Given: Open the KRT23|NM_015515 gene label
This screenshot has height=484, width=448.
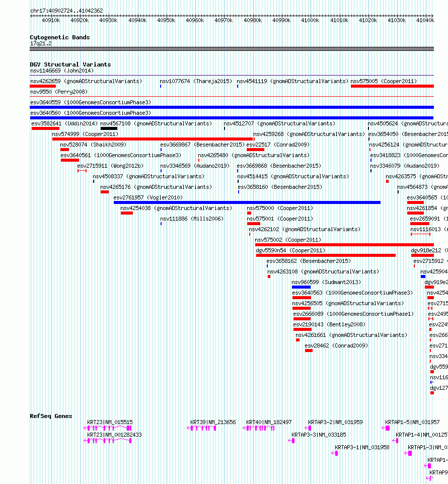Looking at the screenshot, I should (x=110, y=422).
